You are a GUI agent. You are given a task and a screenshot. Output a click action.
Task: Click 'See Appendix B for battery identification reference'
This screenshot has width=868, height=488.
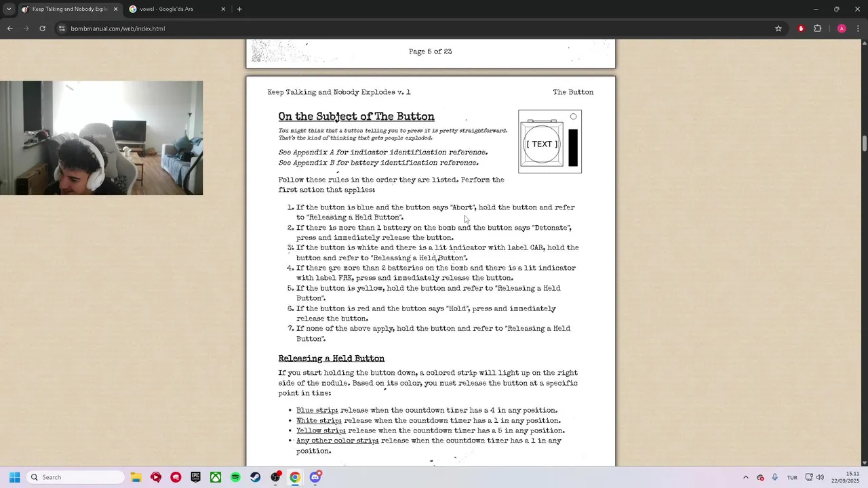coord(378,163)
